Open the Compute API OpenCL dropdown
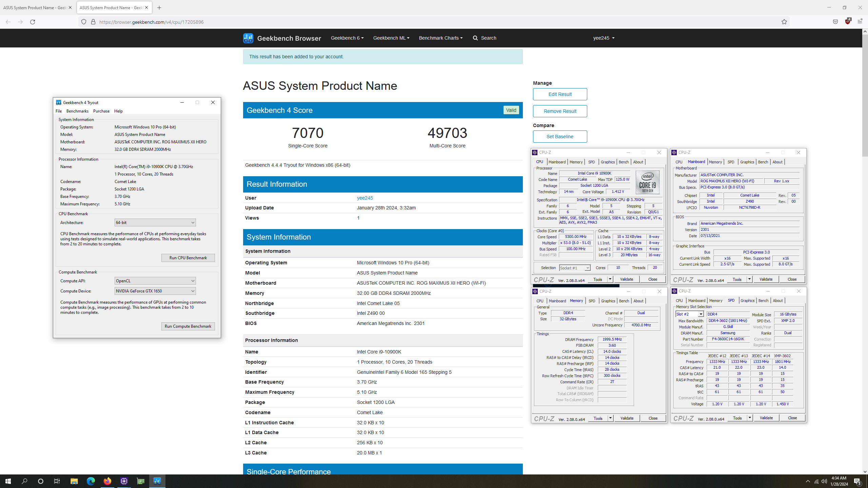 155,281
